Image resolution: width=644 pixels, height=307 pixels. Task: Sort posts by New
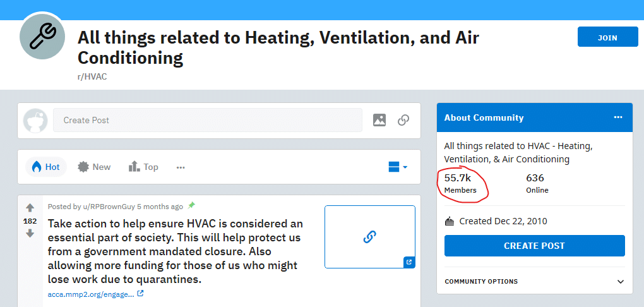click(95, 167)
